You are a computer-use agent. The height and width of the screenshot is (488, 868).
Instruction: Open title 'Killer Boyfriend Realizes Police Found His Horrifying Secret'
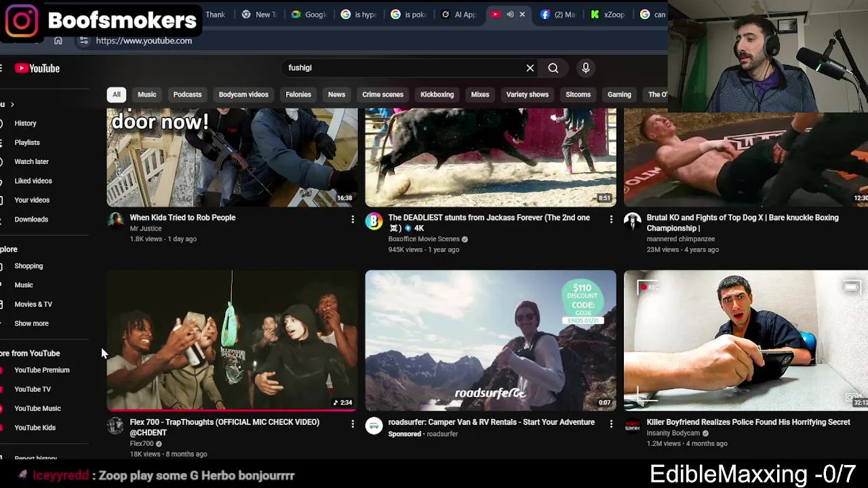tap(748, 422)
